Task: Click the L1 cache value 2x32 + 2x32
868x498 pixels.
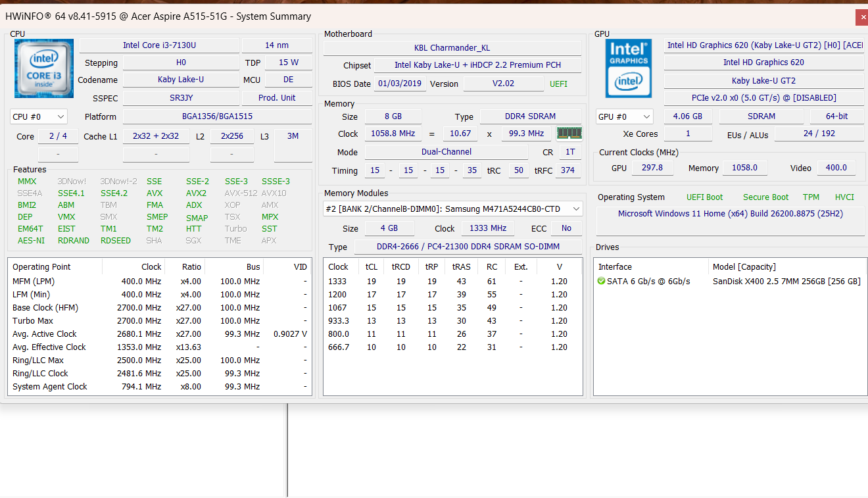Action: pos(156,136)
